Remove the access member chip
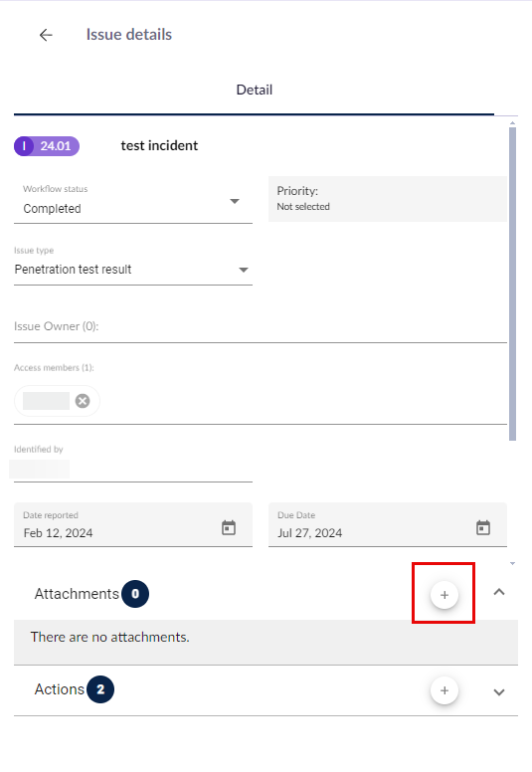 tap(83, 401)
